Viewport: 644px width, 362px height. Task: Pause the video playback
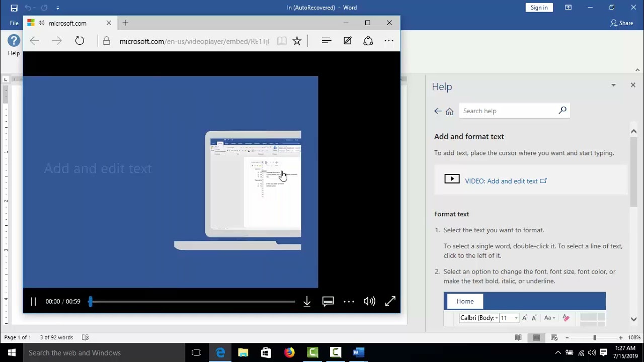pyautogui.click(x=33, y=302)
